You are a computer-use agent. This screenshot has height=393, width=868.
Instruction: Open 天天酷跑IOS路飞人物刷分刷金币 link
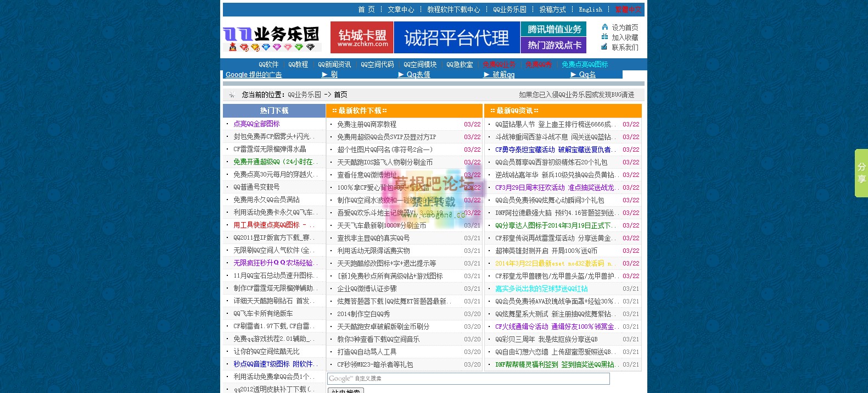coord(385,162)
